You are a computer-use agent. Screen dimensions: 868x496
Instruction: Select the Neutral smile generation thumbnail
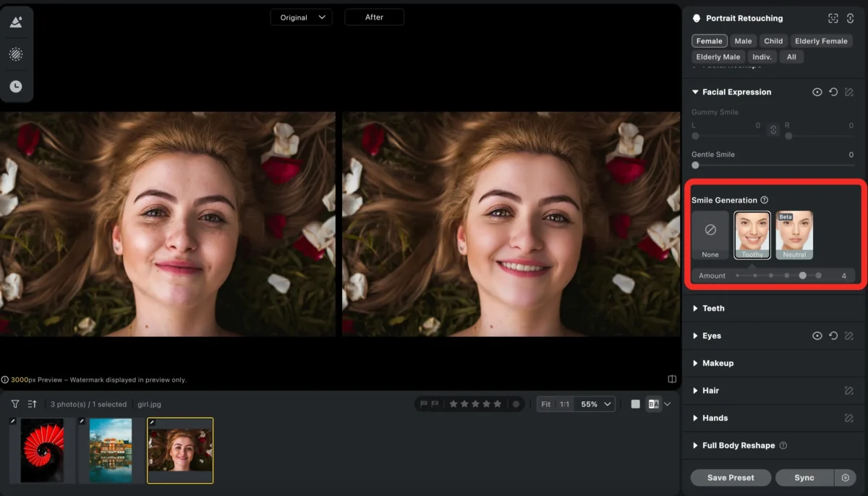pos(794,235)
